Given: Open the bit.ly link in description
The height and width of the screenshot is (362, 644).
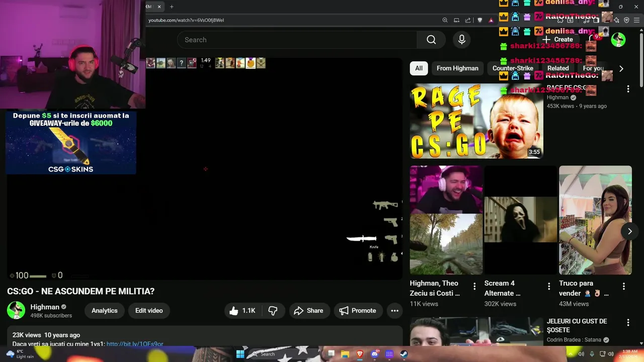Looking at the screenshot, I should (x=135, y=344).
